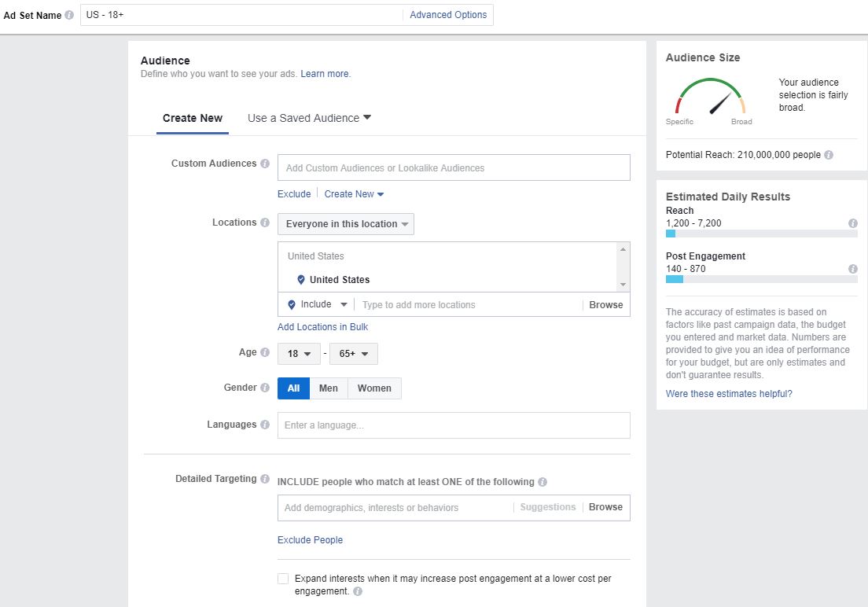Open the minimum age dropdown showing 18
868x607 pixels.
(x=299, y=353)
